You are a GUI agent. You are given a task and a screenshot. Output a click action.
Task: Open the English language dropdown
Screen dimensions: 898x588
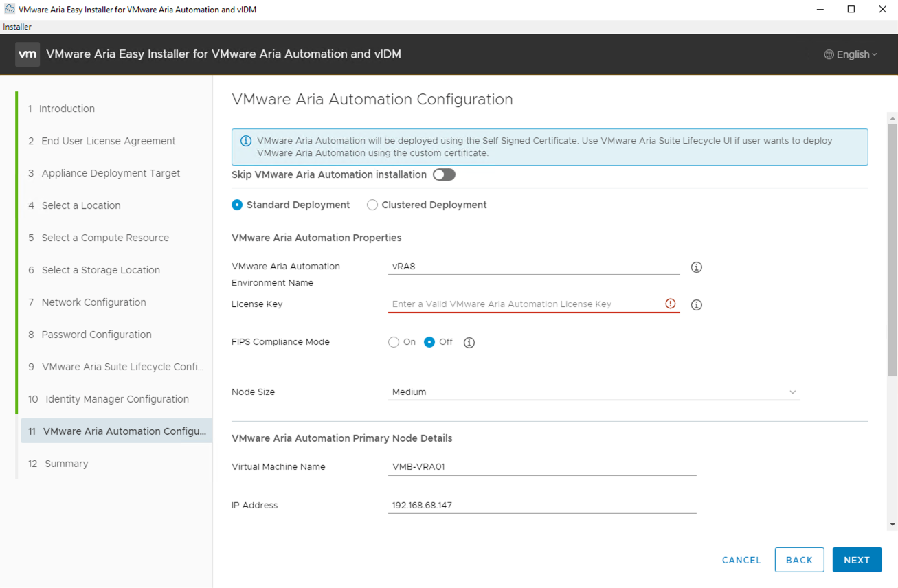pos(851,54)
